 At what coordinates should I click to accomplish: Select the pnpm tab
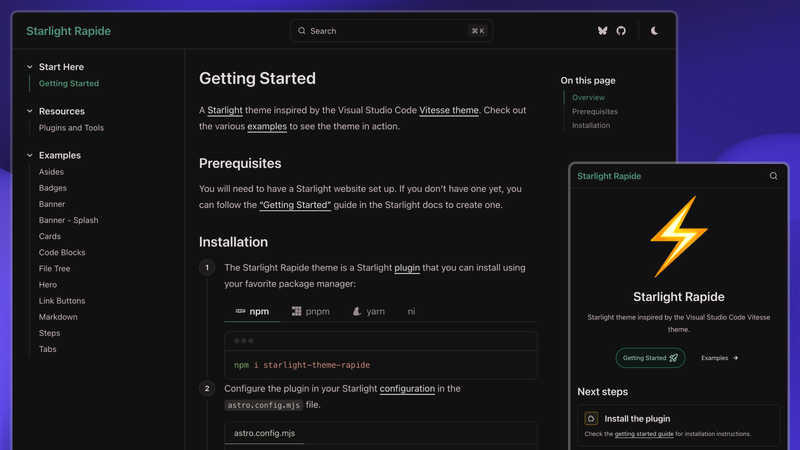coord(311,311)
